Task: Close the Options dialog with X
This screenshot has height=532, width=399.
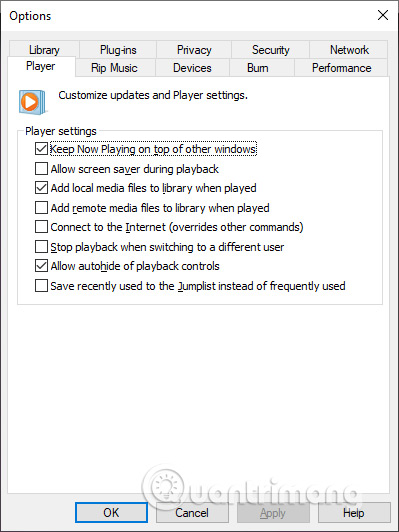Action: point(383,15)
